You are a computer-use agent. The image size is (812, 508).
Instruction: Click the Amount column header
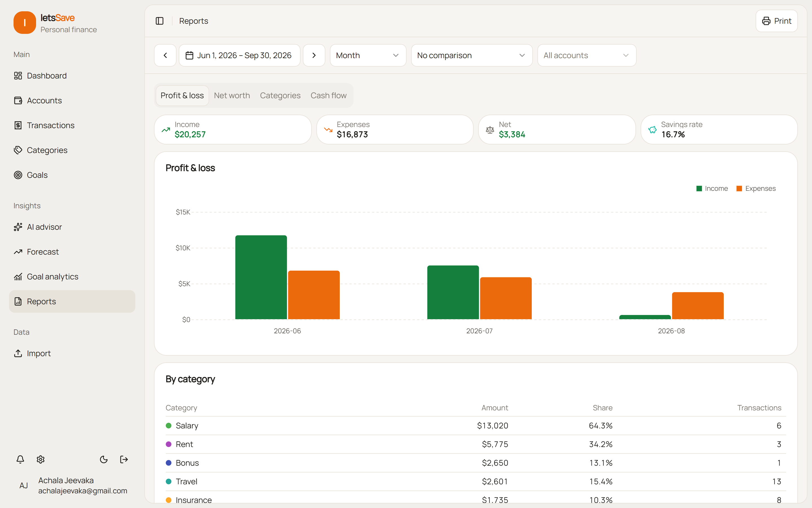(x=495, y=408)
